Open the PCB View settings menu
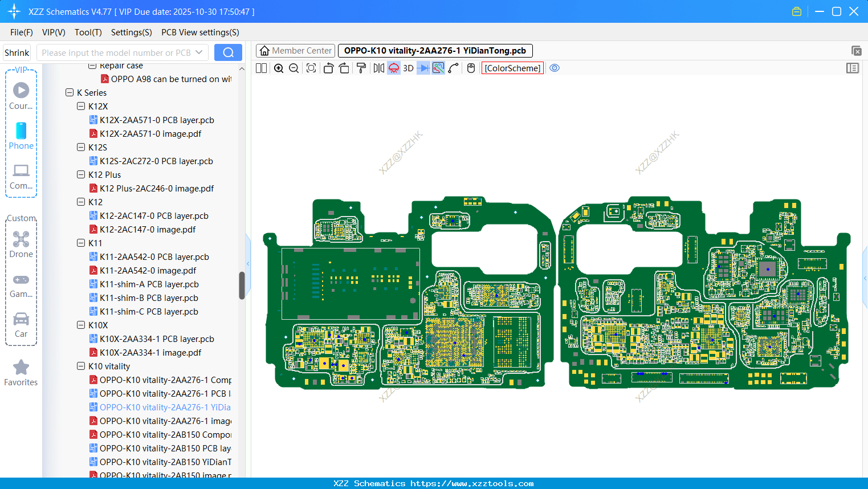 (x=200, y=32)
